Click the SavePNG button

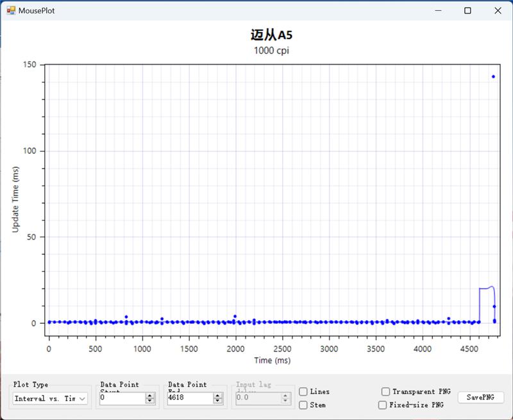[x=480, y=398]
